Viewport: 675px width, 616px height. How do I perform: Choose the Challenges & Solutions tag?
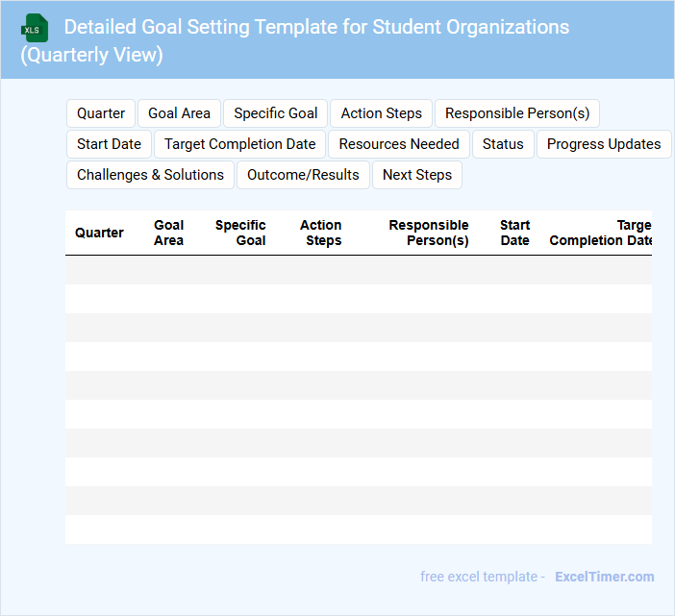click(x=150, y=175)
